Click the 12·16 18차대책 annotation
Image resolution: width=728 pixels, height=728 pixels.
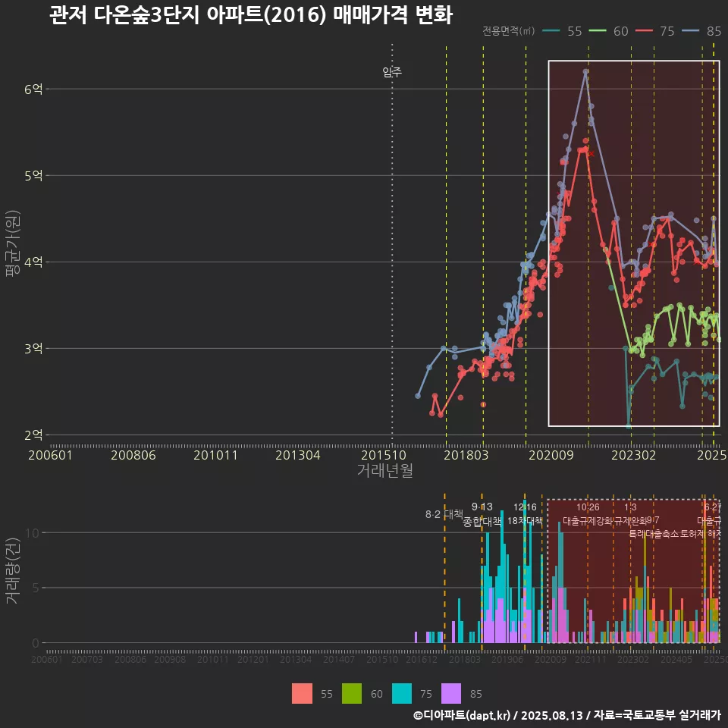tap(525, 514)
